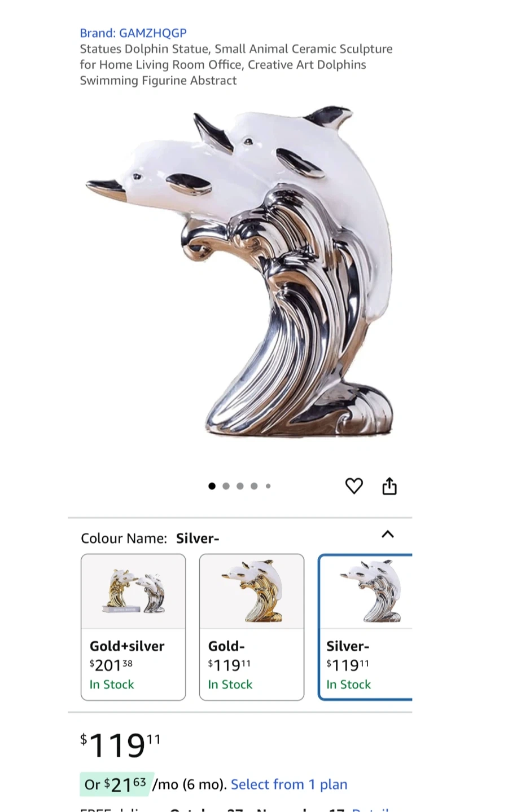
Task: Open the GAMZHQGP brand link
Action: 133,33
